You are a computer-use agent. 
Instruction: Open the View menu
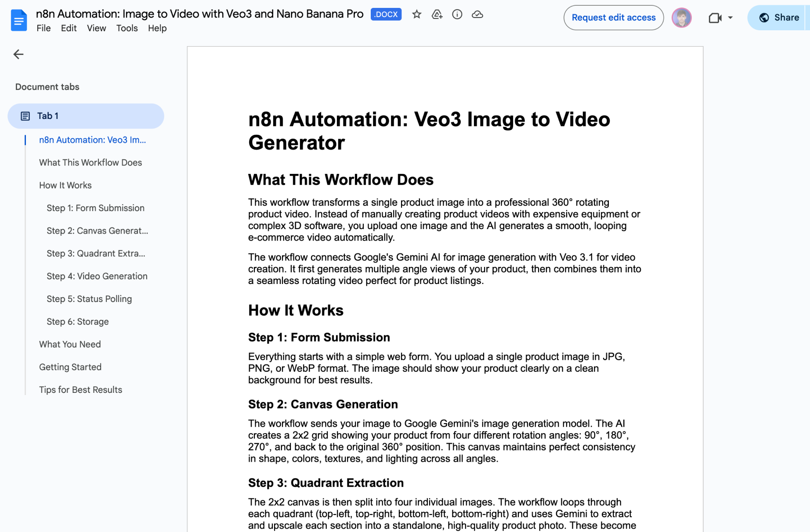[x=96, y=28]
